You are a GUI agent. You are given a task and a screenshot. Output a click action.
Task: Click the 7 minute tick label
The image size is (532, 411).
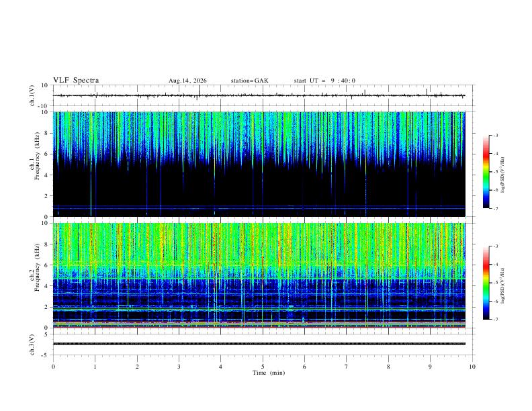click(347, 367)
